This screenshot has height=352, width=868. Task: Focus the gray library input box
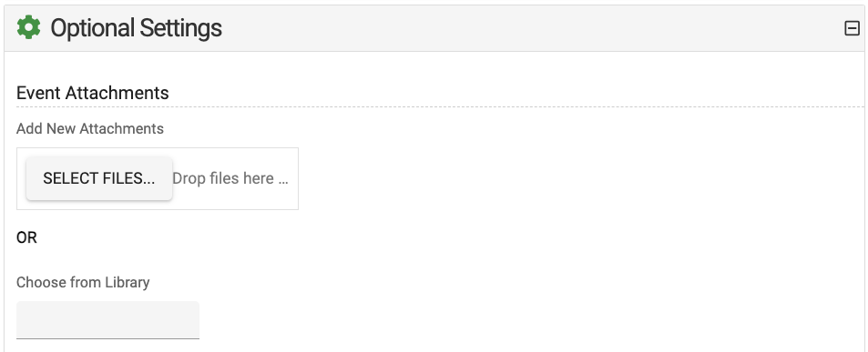108,320
